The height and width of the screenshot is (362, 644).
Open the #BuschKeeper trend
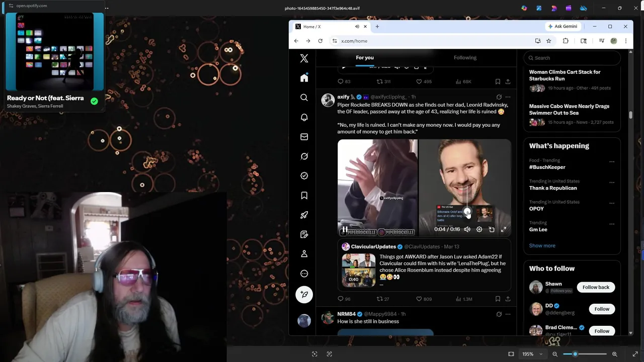[x=547, y=167]
